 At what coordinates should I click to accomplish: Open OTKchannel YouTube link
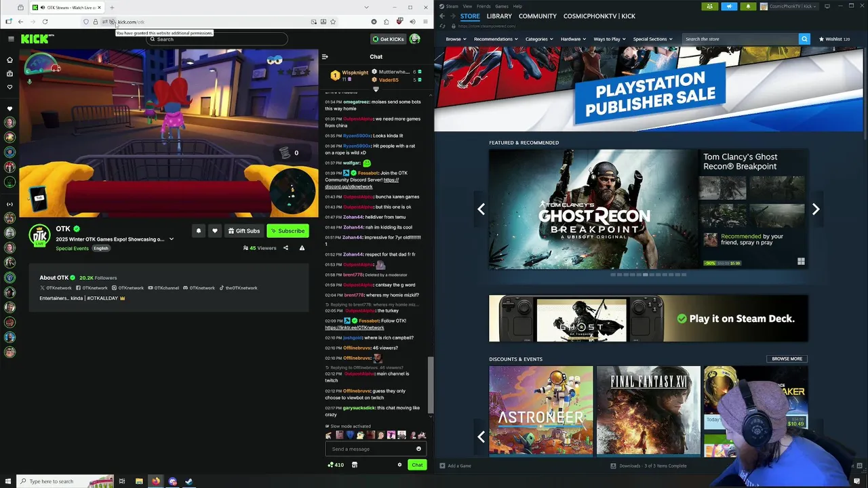[163, 288]
